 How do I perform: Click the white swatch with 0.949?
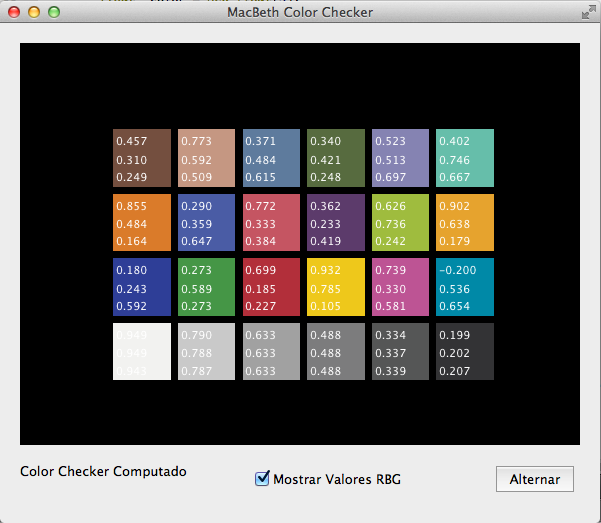tap(142, 351)
